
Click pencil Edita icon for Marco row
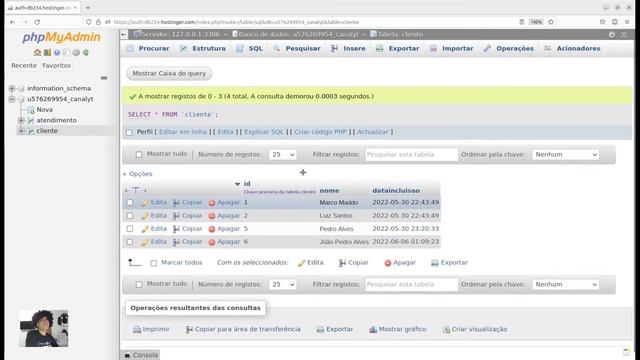click(x=145, y=202)
